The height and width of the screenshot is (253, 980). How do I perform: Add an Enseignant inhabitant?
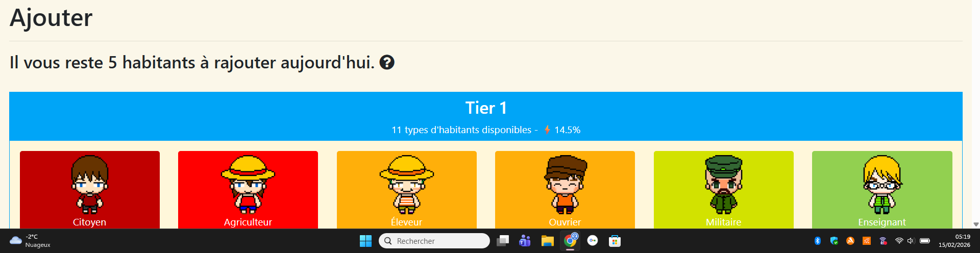click(882, 190)
